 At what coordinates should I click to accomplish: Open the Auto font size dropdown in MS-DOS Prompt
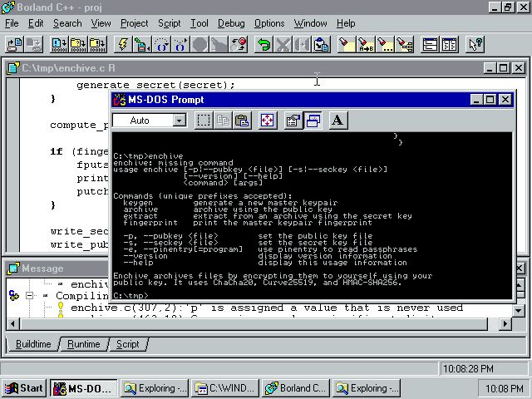tap(180, 120)
